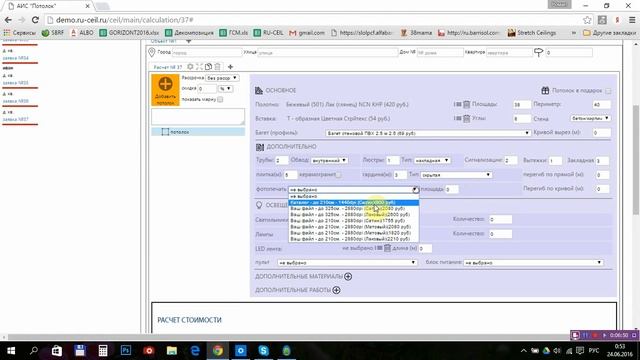
Task: Click the Площадь value field
Action: click(x=522, y=104)
